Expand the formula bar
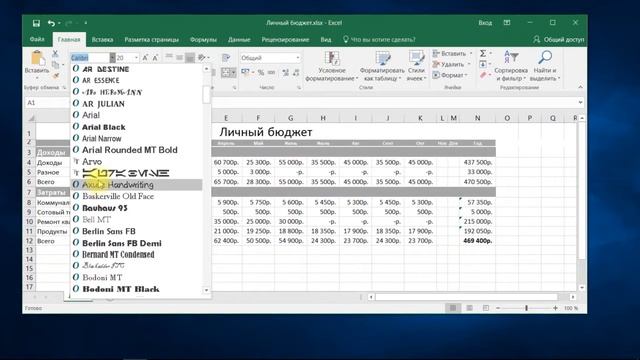This screenshot has height=360, width=640. coord(580,103)
